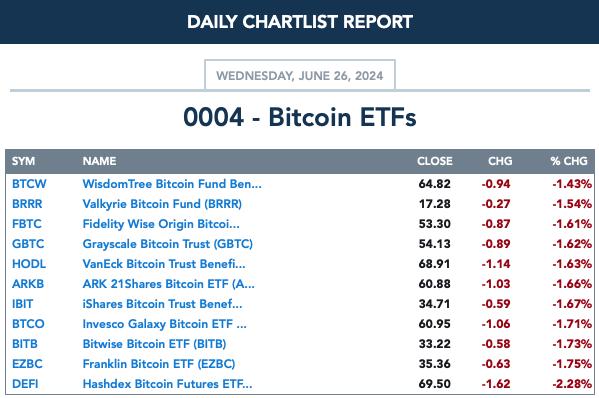Viewport: 599px width, 398px height.
Task: Open the HODL symbol link
Action: [29, 264]
